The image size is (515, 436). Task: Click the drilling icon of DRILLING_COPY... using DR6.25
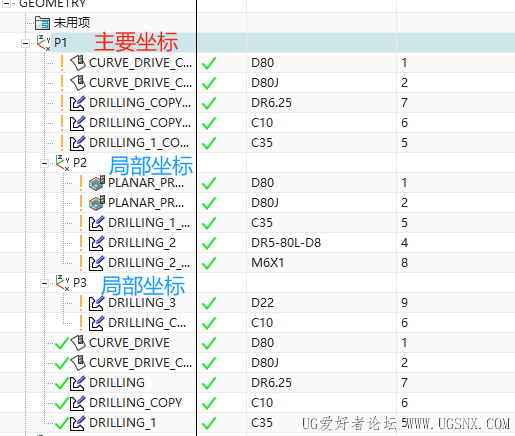pos(78,103)
